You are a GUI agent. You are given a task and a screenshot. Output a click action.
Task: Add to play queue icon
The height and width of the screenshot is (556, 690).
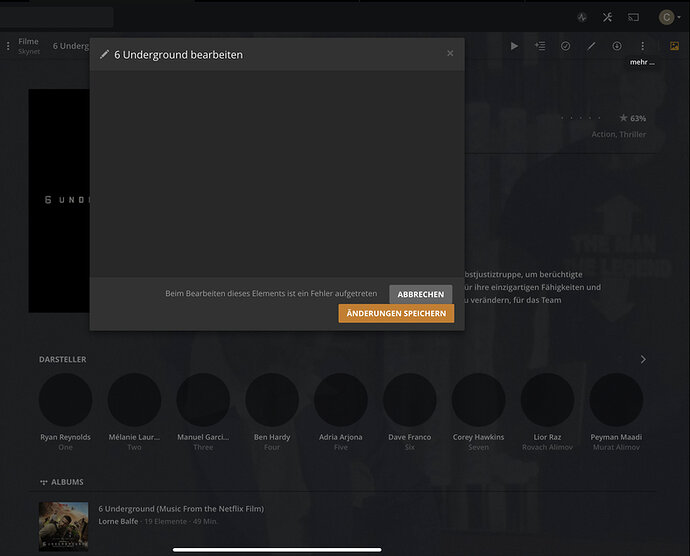(x=540, y=46)
